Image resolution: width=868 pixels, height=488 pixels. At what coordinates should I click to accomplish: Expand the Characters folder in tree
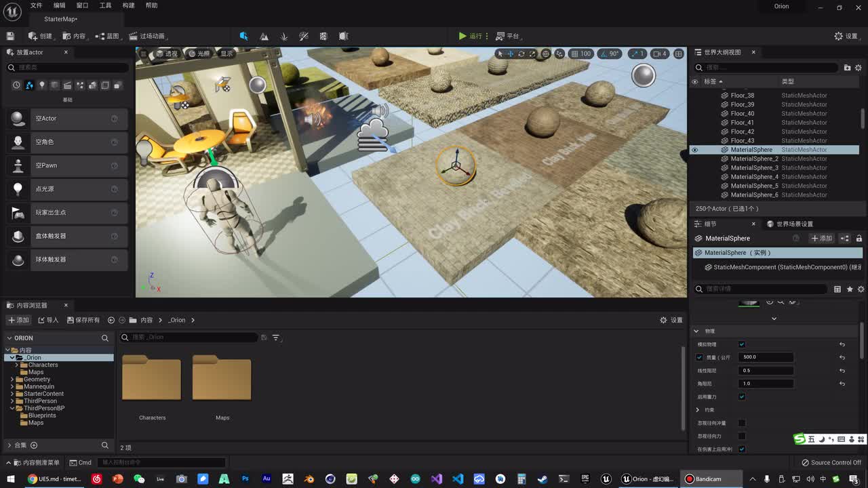pyautogui.click(x=17, y=365)
